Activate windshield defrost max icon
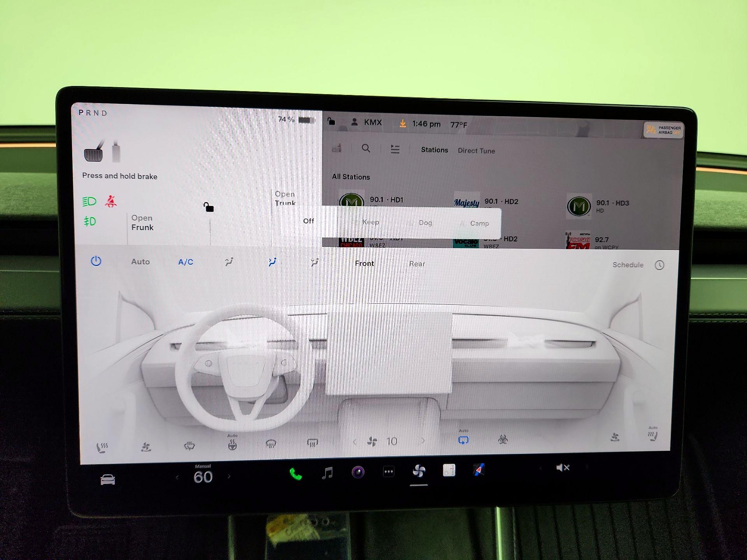 pos(189,446)
